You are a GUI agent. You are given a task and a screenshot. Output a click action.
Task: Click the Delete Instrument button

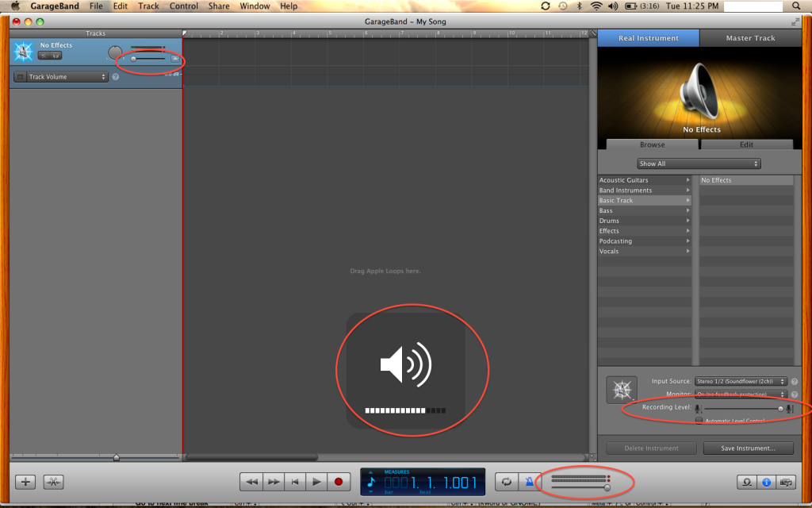pyautogui.click(x=651, y=448)
